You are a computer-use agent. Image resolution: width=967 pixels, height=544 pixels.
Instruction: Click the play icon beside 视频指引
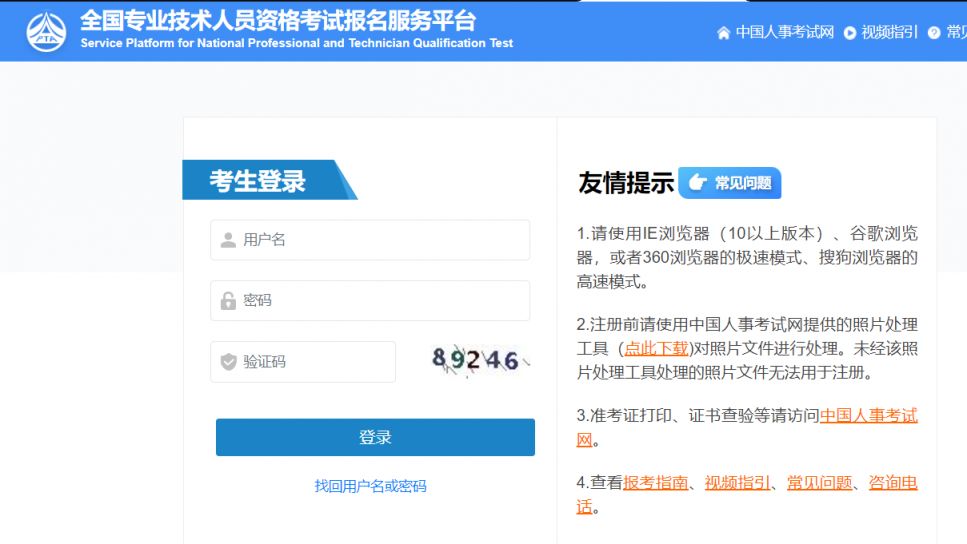[850, 33]
